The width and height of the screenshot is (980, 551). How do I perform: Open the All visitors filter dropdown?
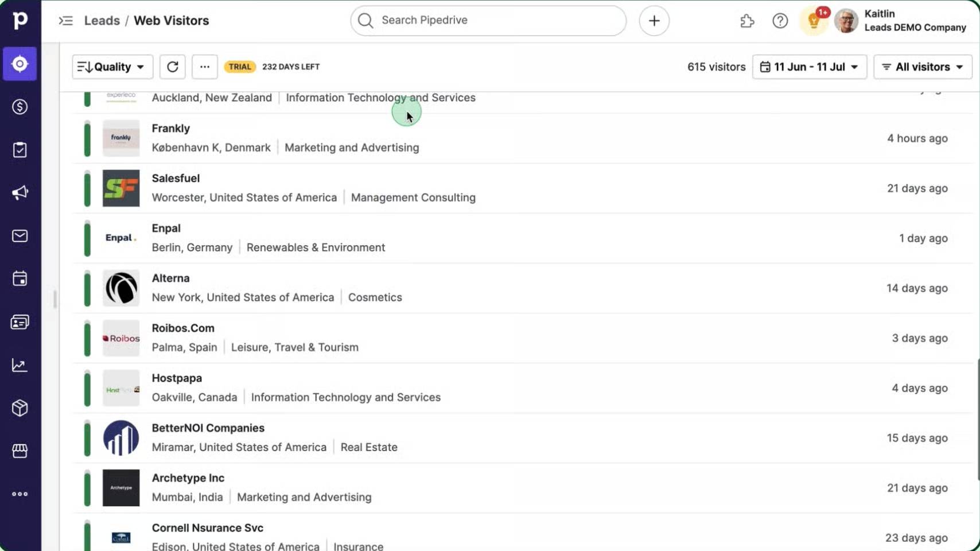[923, 67]
